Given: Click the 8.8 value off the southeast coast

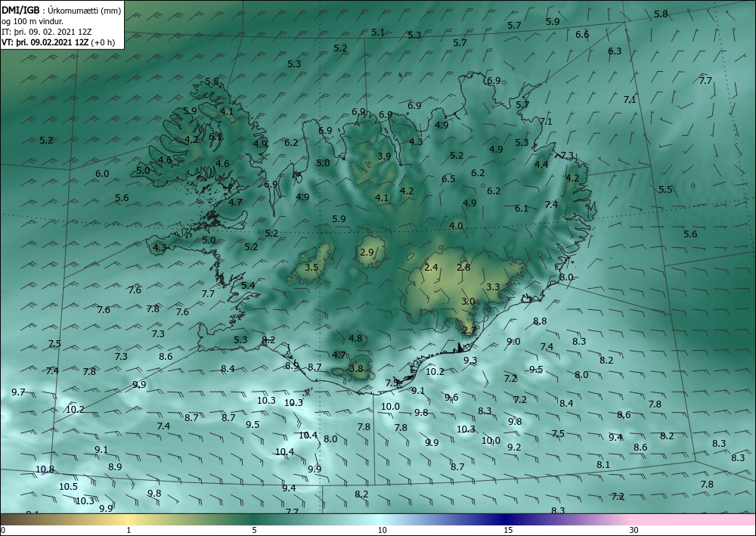Looking at the screenshot, I should [x=540, y=321].
